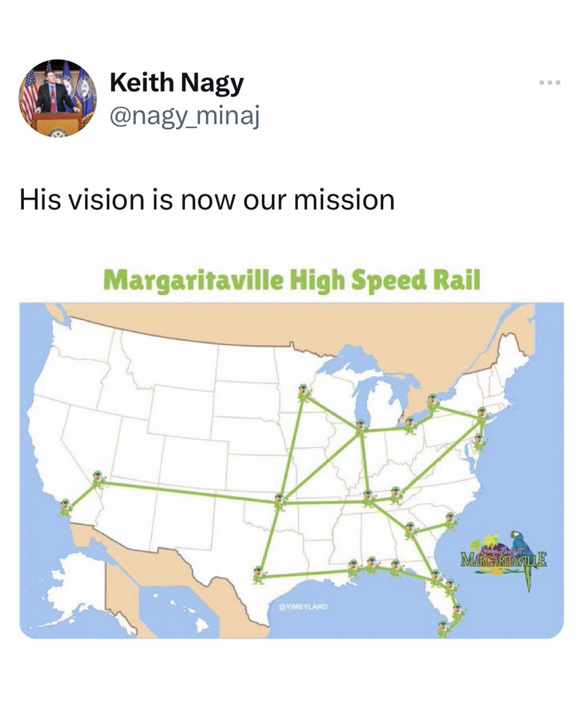Screen dimensions: 582x728
Task: Click the "His vision is now our mission" text
Action: coord(207,199)
